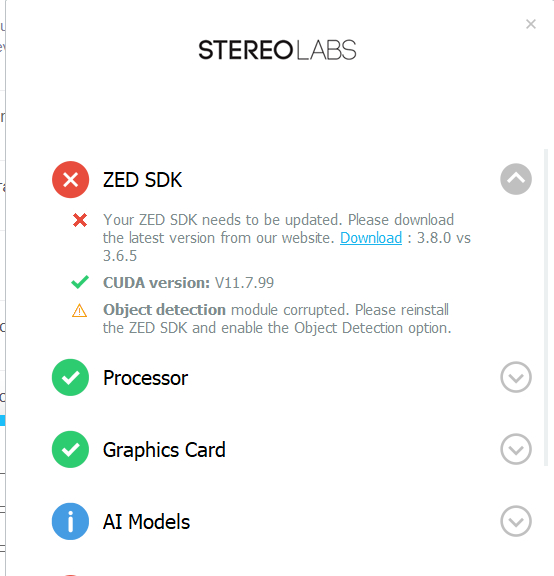Select the Graphics Card heading
554x576 pixels.
[164, 450]
